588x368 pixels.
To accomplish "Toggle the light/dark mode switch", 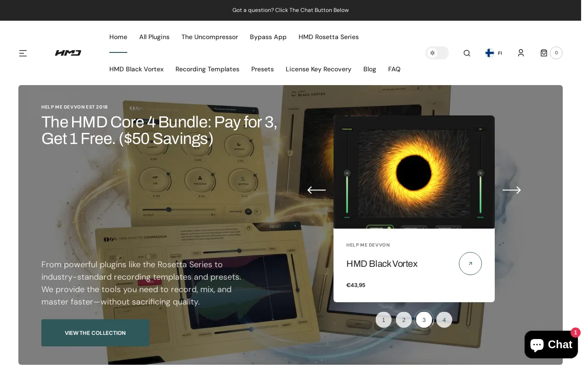I will (437, 53).
